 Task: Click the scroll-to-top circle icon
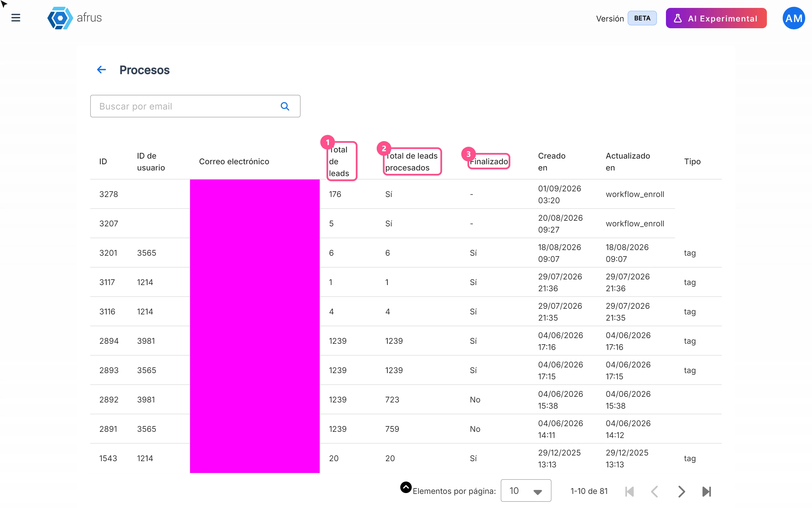[x=406, y=487]
